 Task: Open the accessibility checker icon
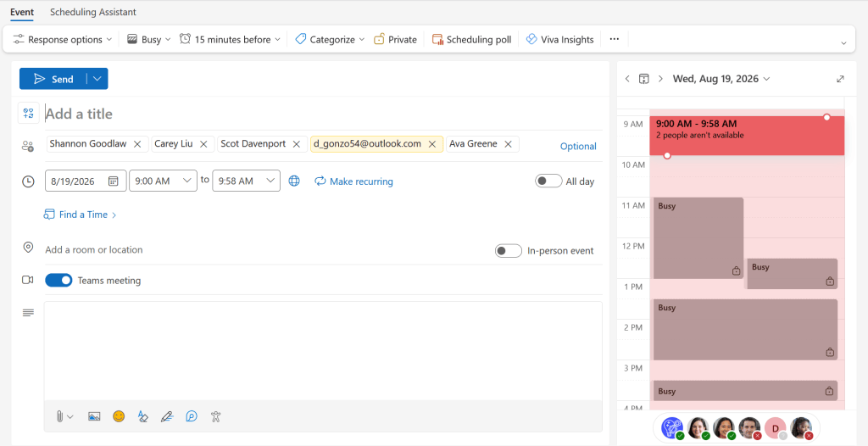point(216,416)
